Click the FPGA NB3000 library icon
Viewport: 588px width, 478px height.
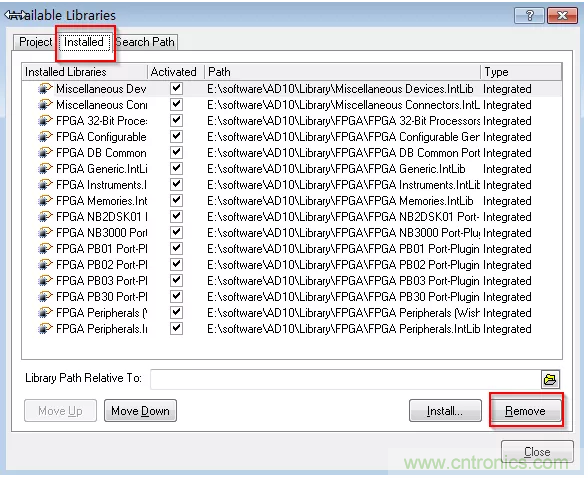click(x=45, y=233)
